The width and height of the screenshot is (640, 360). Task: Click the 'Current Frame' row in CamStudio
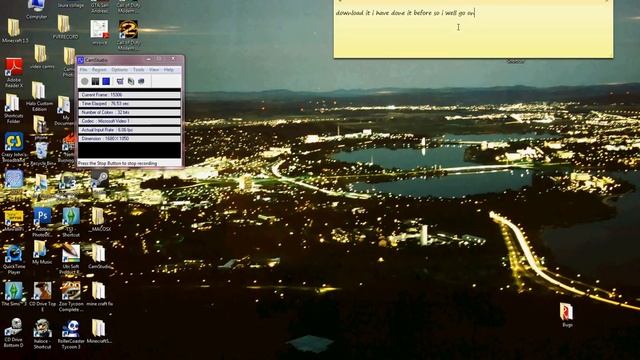tap(129, 95)
